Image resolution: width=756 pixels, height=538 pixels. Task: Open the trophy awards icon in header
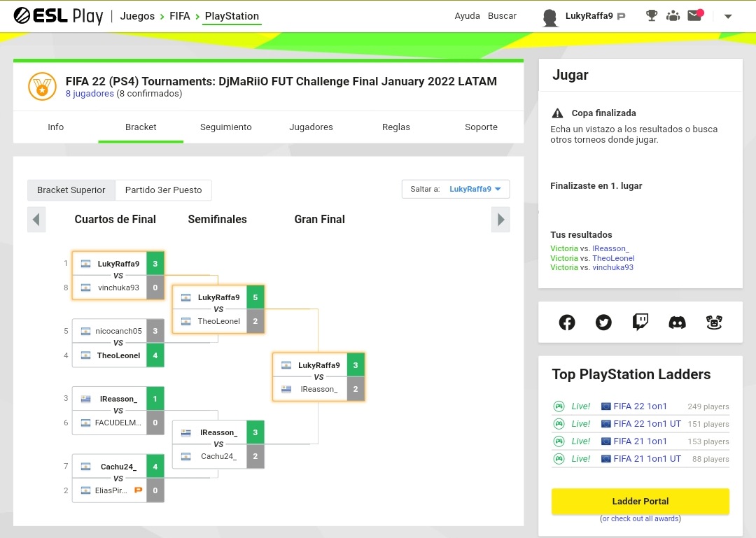click(652, 16)
